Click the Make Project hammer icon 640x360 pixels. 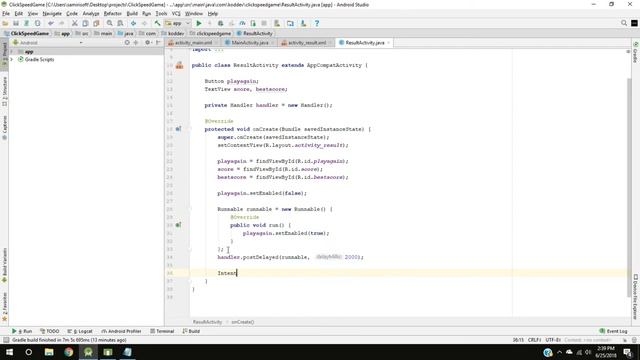(x=157, y=23)
